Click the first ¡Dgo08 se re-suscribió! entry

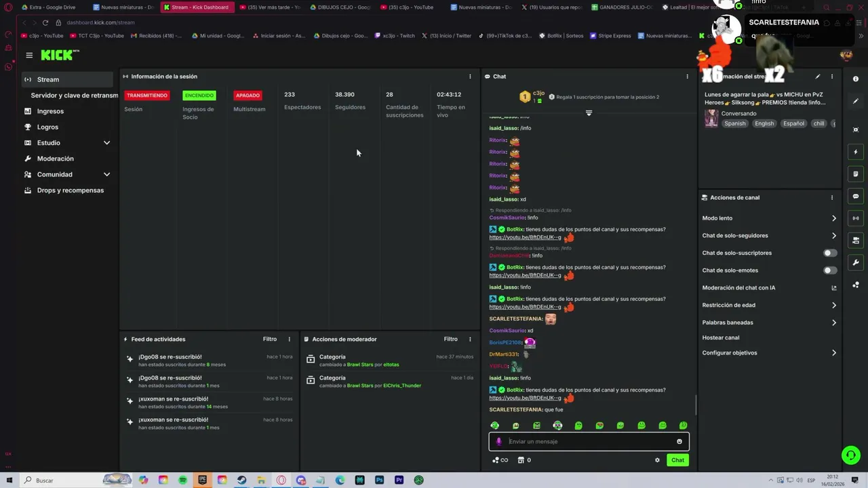(209, 361)
